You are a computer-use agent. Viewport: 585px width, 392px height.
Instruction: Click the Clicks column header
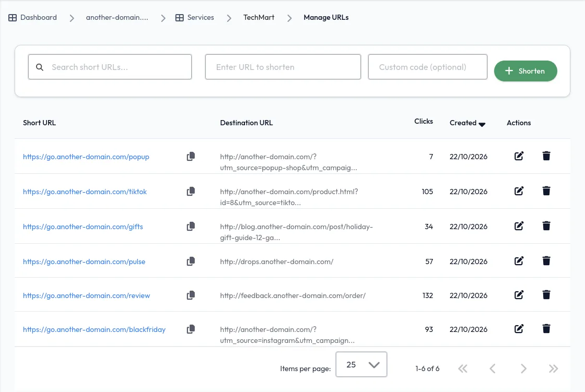pos(424,121)
